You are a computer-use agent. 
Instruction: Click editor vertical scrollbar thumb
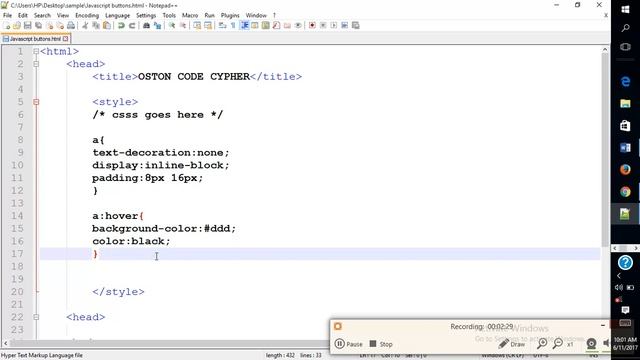click(x=605, y=151)
